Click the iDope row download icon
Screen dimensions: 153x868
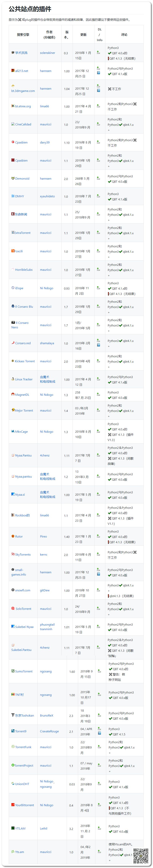tap(98, 288)
